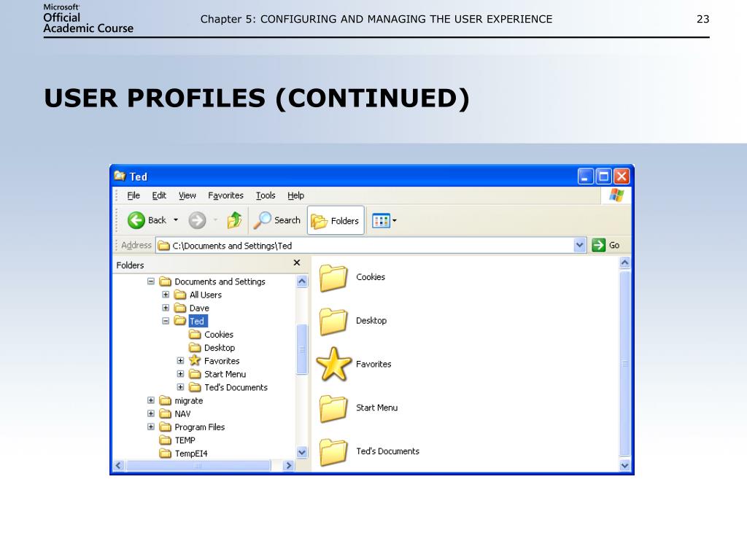
Task: Close the Folders pane
Action: coord(297,262)
